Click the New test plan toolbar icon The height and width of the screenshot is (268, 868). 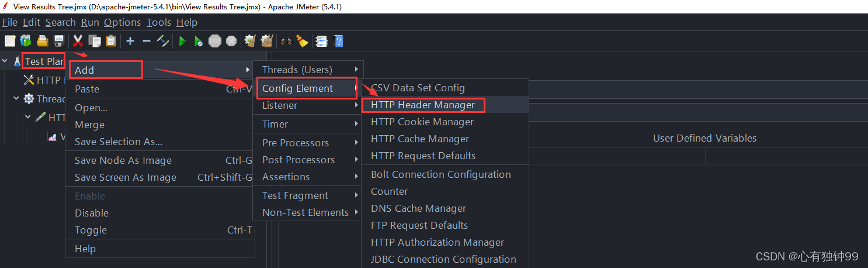[10, 41]
